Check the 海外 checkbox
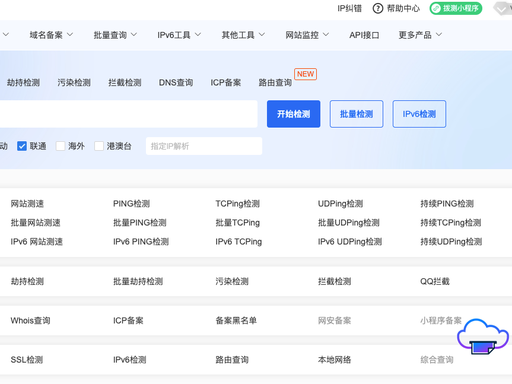Screen dimensions: 512x384 (60, 146)
